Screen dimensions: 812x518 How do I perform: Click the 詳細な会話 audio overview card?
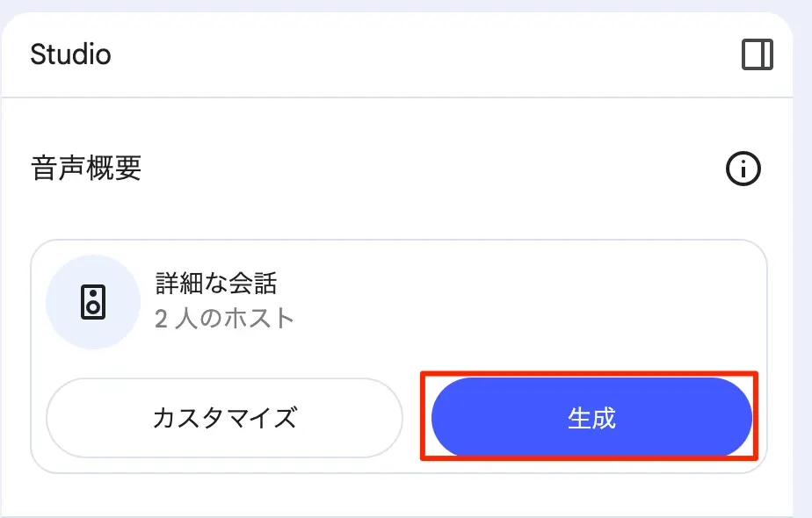pos(399,356)
